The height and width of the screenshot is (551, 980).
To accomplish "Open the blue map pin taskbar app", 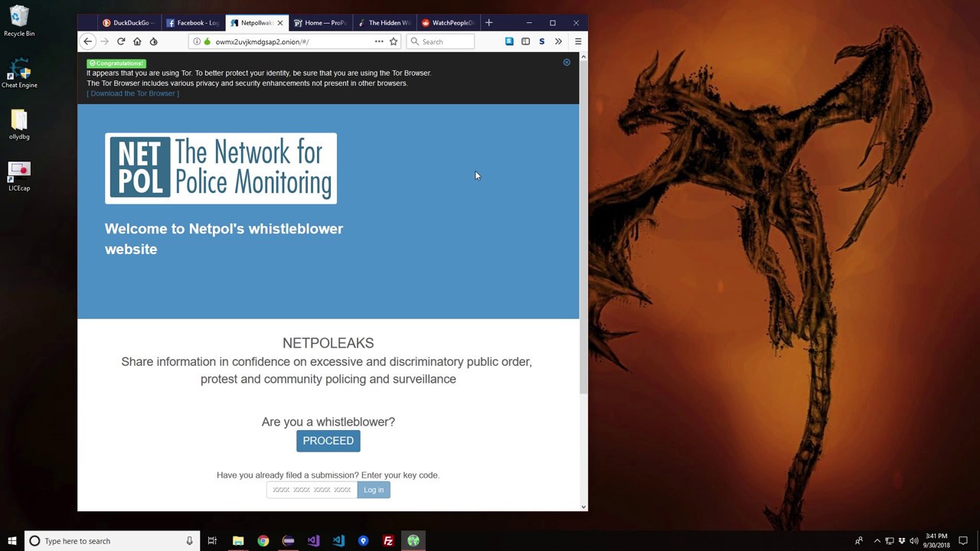I will click(x=363, y=541).
